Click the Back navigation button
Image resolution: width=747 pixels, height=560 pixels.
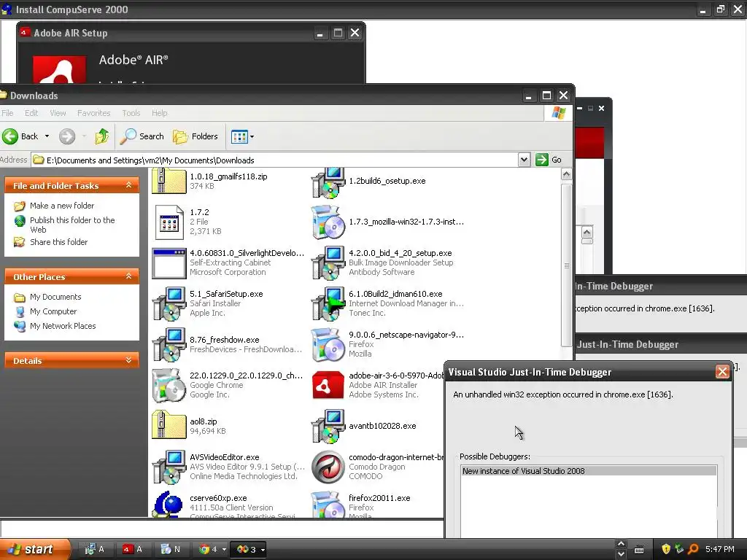click(20, 136)
